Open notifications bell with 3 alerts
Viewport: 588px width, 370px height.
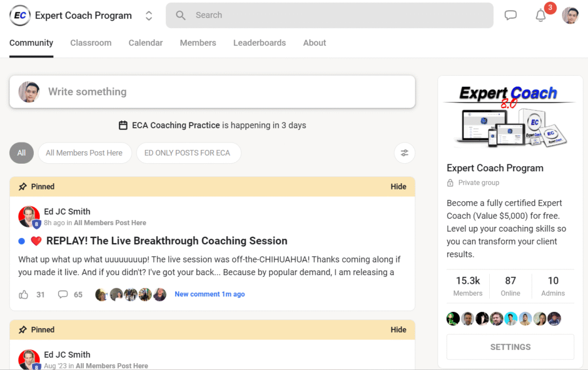click(541, 16)
